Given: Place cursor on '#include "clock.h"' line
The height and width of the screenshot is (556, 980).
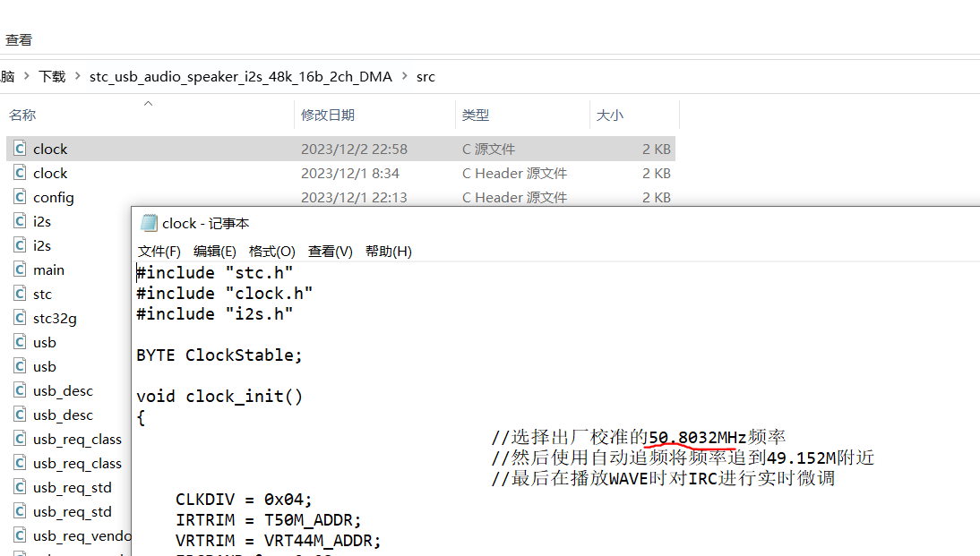Looking at the screenshot, I should point(224,293).
